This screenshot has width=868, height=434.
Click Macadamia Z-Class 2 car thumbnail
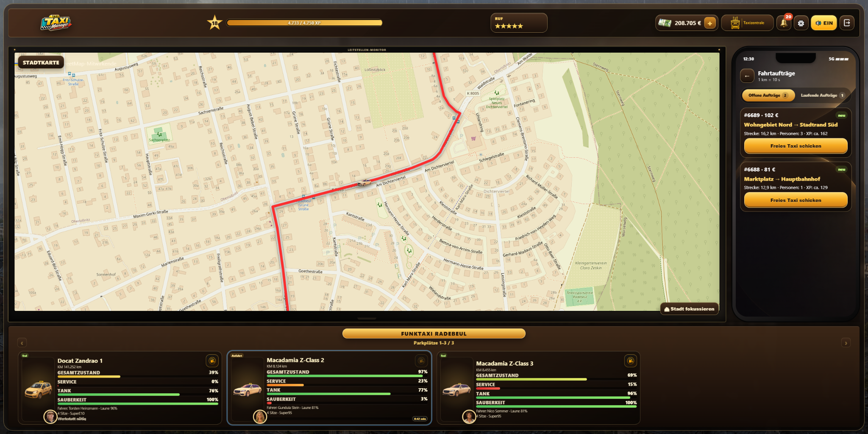pos(248,389)
